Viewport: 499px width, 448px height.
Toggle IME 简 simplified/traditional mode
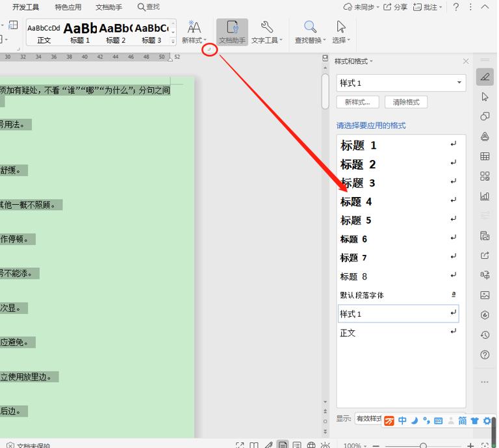(462, 421)
